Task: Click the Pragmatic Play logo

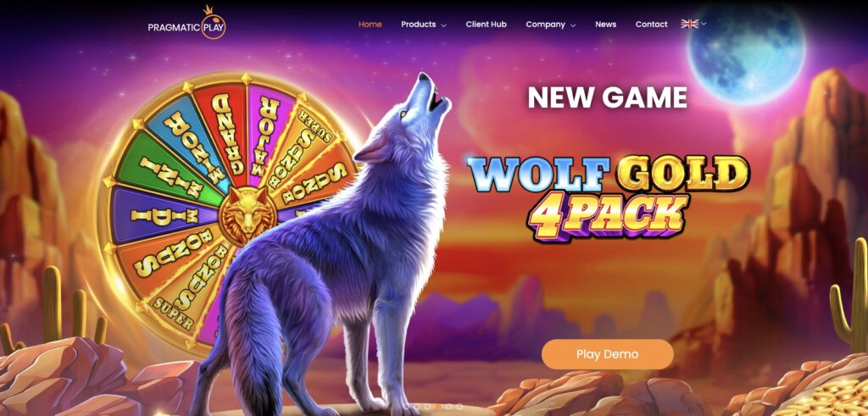Action: coord(186,23)
